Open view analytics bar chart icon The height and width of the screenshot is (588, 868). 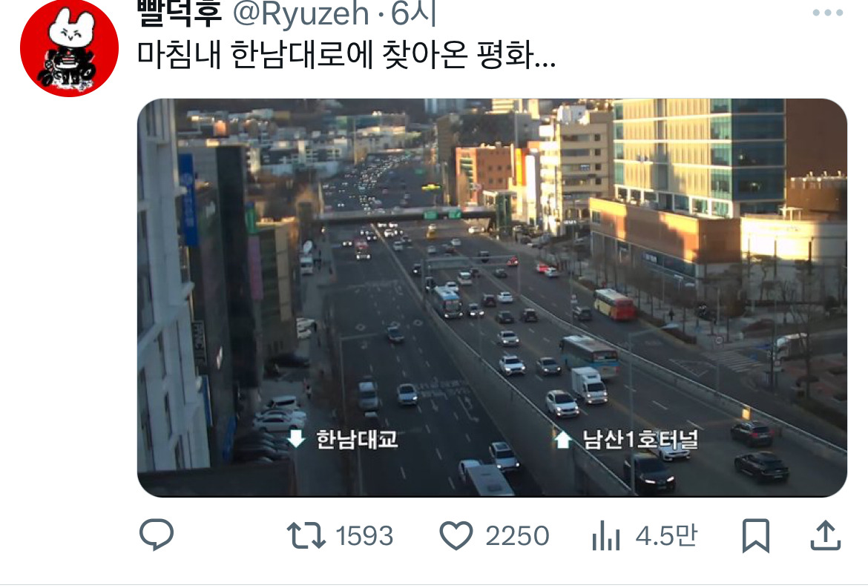605,535
